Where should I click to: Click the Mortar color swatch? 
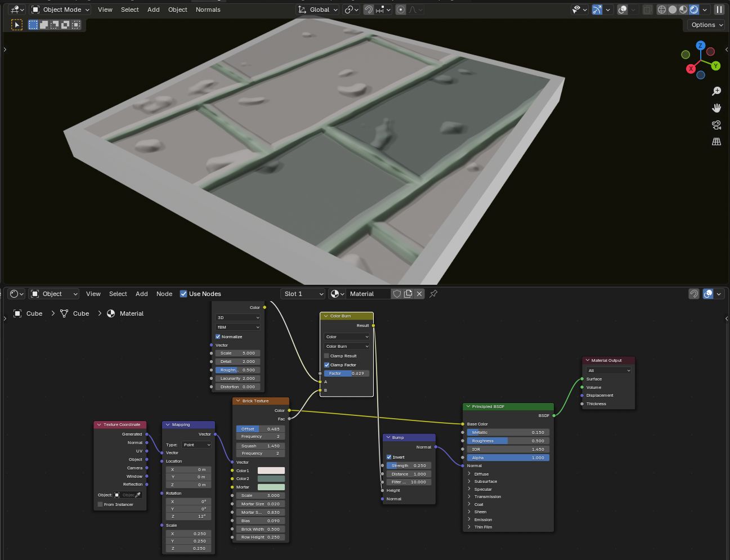point(271,487)
